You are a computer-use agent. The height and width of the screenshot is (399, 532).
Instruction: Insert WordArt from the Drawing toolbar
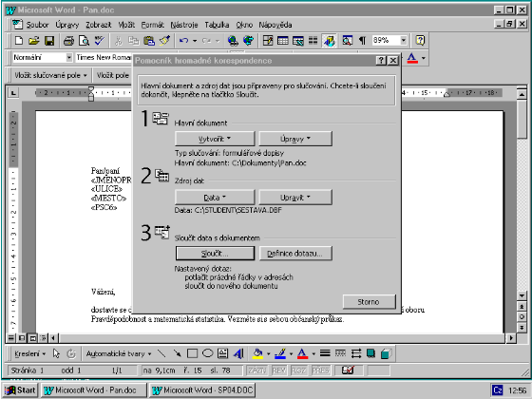tap(238, 353)
